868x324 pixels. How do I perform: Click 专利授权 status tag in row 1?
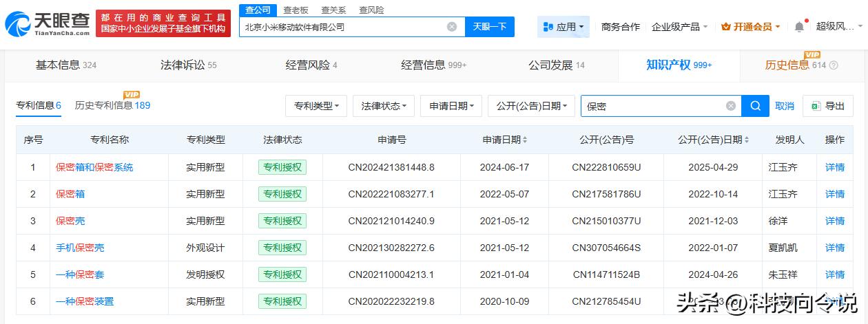282,167
